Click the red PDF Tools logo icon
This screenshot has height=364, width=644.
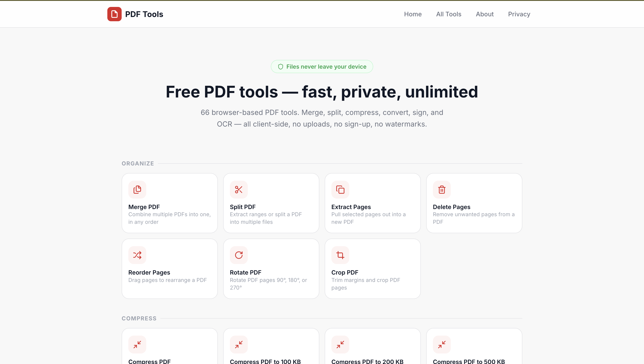pyautogui.click(x=114, y=14)
